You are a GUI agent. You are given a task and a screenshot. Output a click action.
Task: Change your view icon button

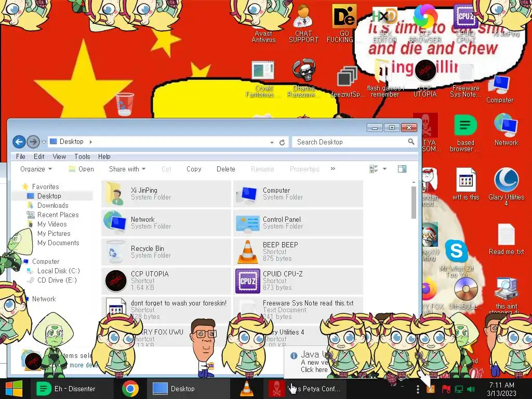(x=374, y=169)
